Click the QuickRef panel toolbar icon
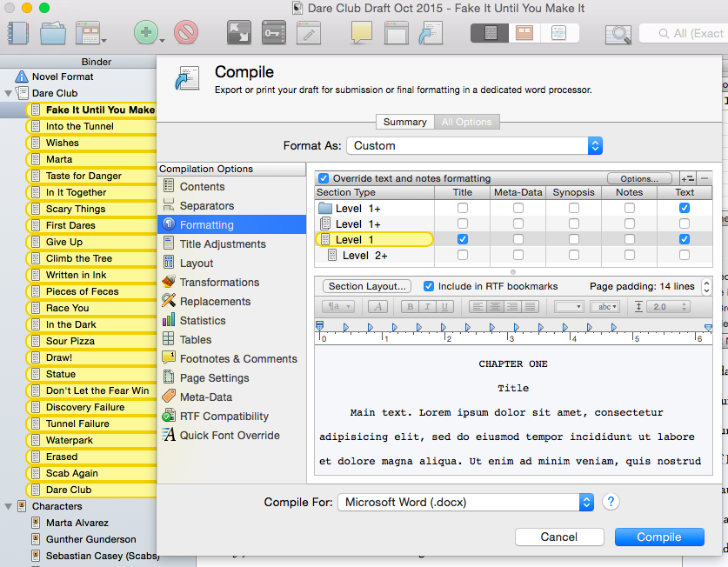The height and width of the screenshot is (567, 728). click(x=396, y=33)
